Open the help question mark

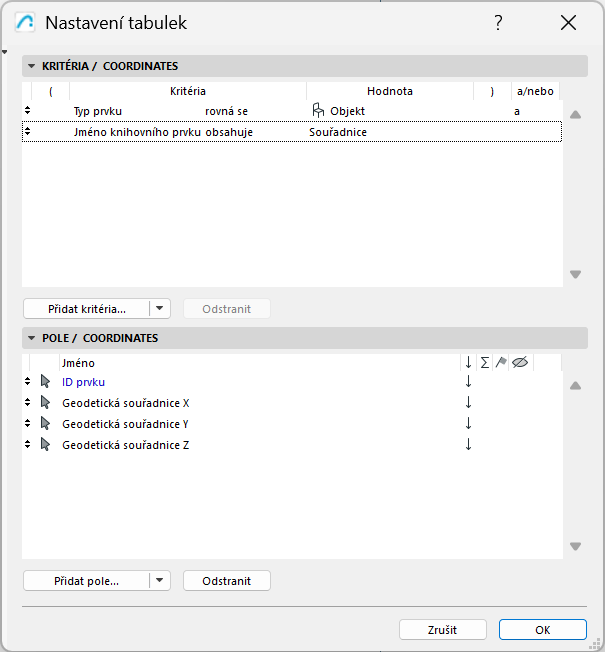click(x=498, y=23)
